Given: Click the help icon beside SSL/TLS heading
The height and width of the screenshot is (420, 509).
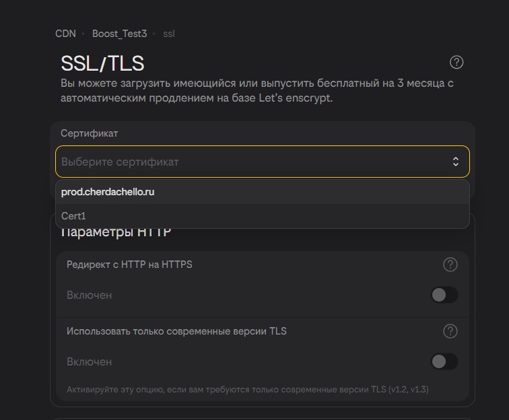Looking at the screenshot, I should coord(456,63).
